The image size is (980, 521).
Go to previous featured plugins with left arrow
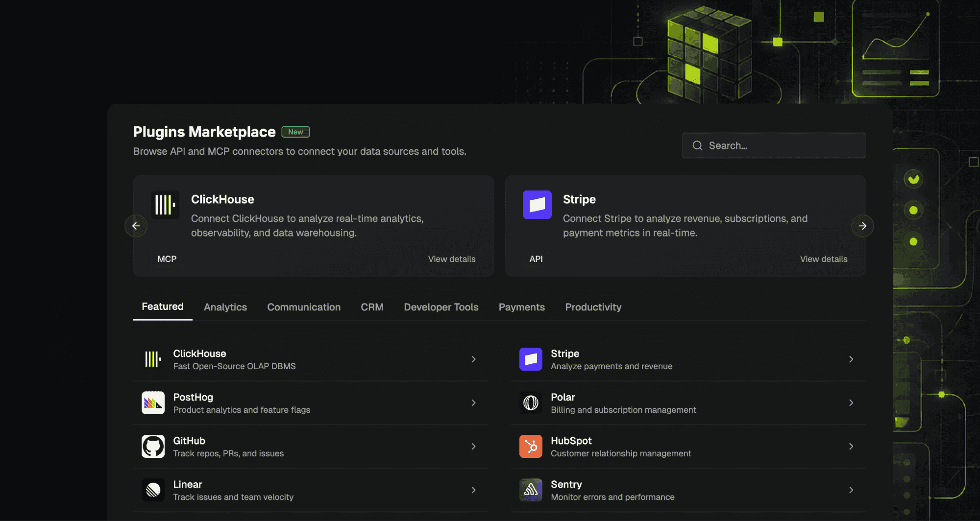coord(136,226)
